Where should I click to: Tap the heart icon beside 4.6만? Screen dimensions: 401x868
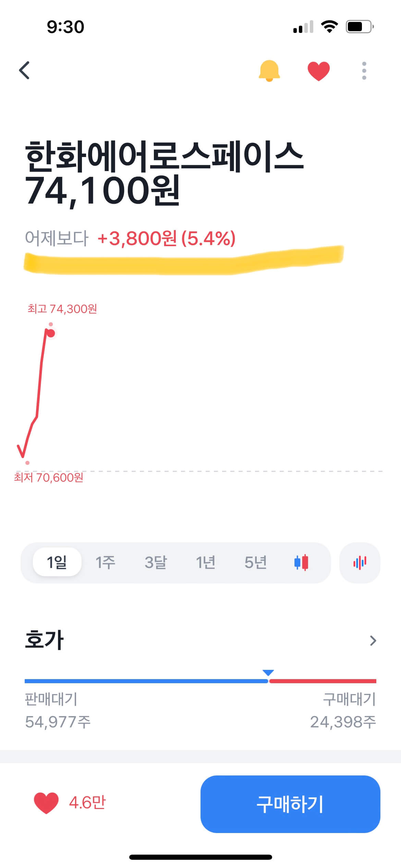[x=46, y=803]
